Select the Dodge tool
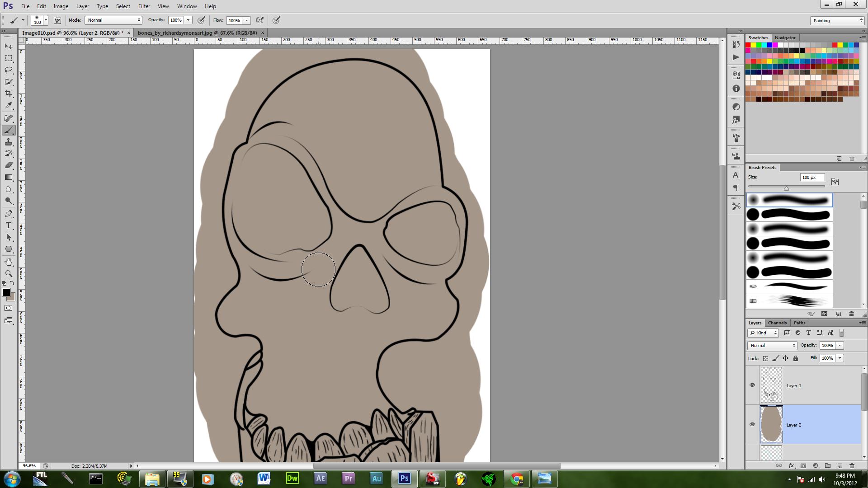Image resolution: width=868 pixels, height=488 pixels. coord(9,201)
